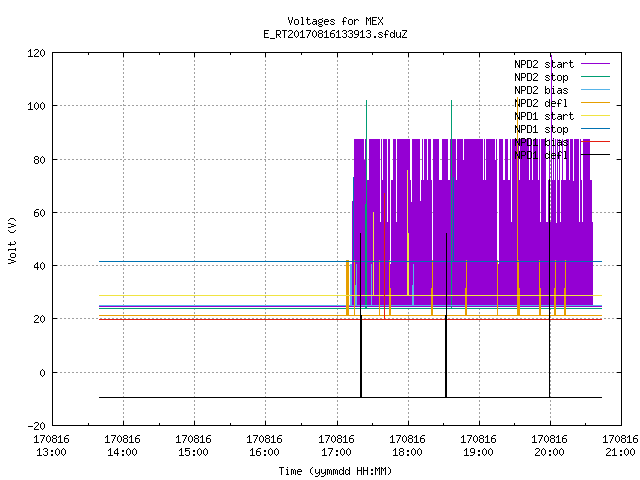The image size is (640, 480).
Task: Select the 'NPD2 bias' legend label
Action: (541, 90)
